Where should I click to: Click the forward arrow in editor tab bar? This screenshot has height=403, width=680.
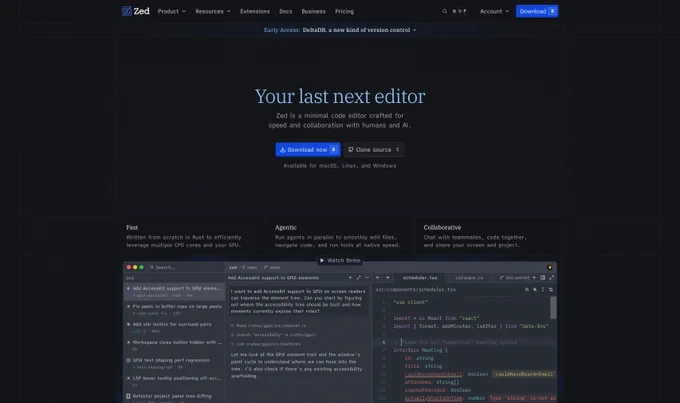point(387,278)
